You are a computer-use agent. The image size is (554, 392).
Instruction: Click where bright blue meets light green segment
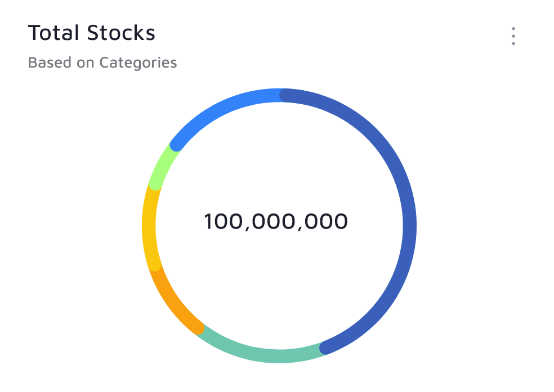coord(175,144)
